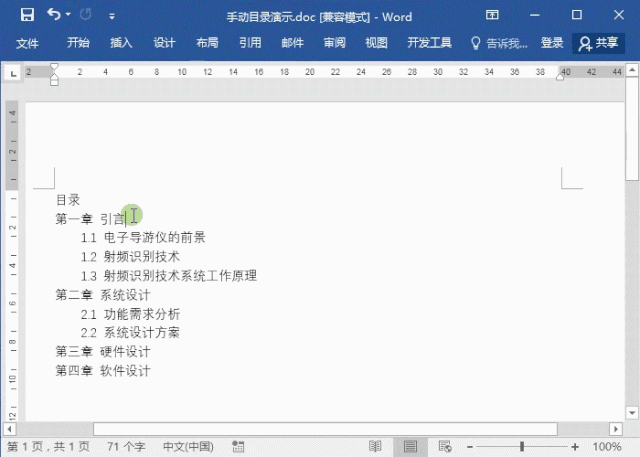Switch to the 设计 ribbon tab
The height and width of the screenshot is (457, 640).
[x=164, y=43]
